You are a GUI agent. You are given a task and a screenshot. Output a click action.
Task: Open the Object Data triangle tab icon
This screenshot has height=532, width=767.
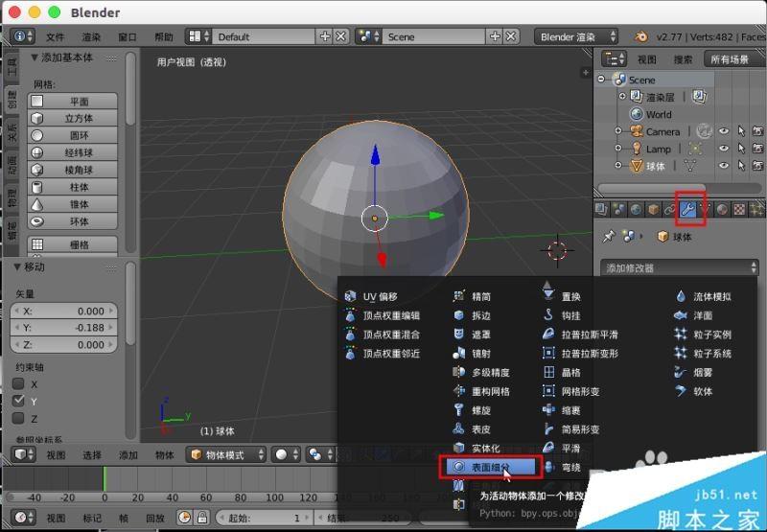[705, 209]
